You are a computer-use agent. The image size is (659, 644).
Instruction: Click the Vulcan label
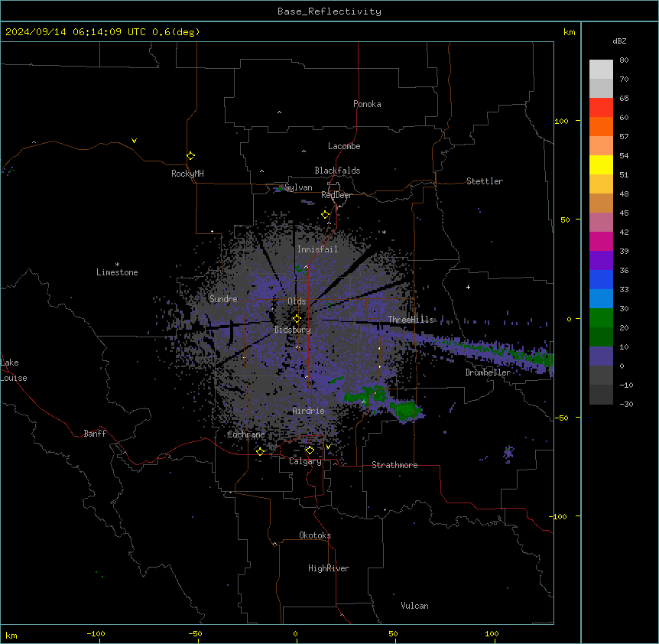[x=415, y=606]
